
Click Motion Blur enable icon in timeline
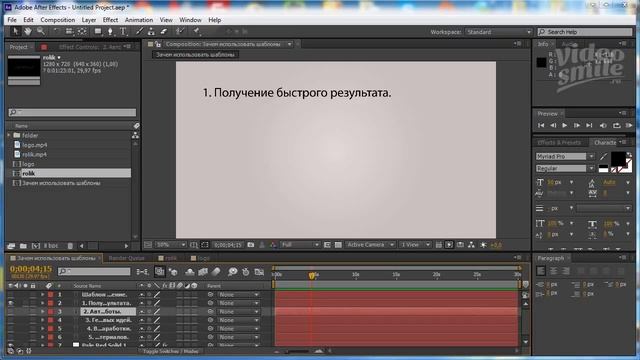216,272
